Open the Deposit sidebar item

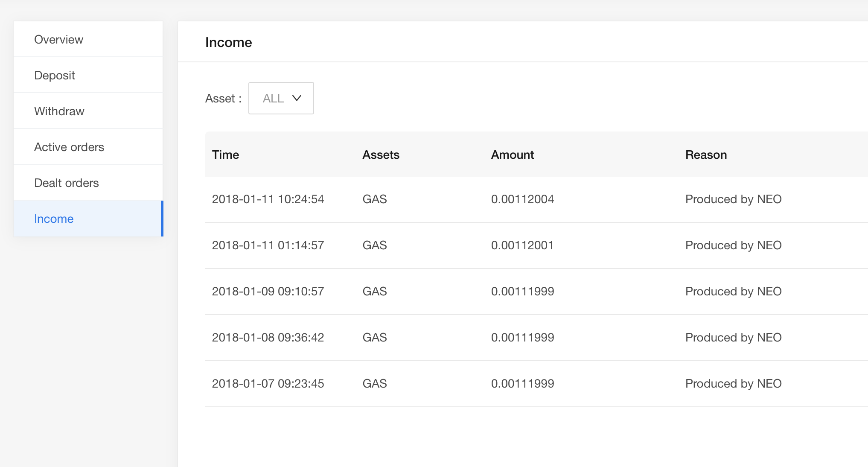pos(55,75)
